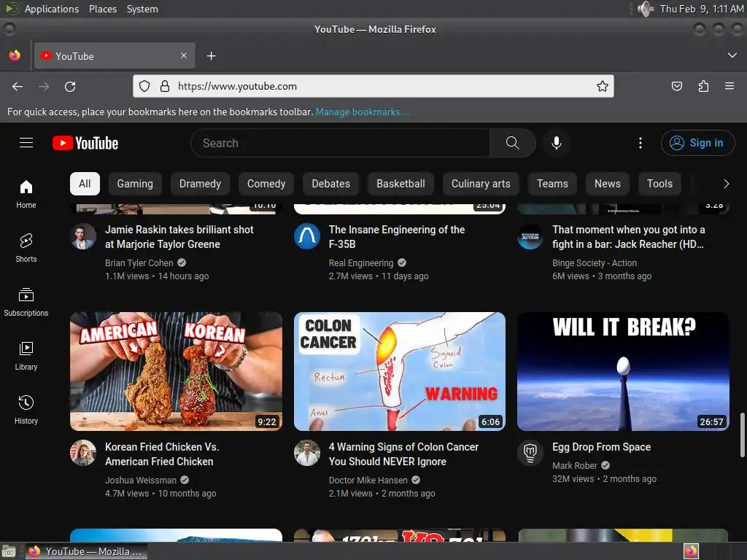Show more category chips with right arrow
This screenshot has width=747, height=560.
pos(726,184)
